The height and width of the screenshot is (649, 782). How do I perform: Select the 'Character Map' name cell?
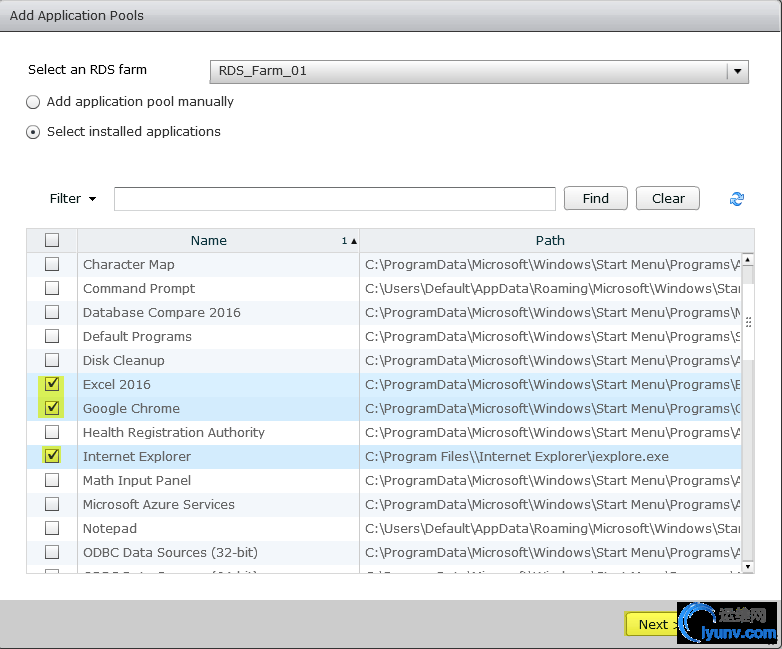[x=218, y=264]
